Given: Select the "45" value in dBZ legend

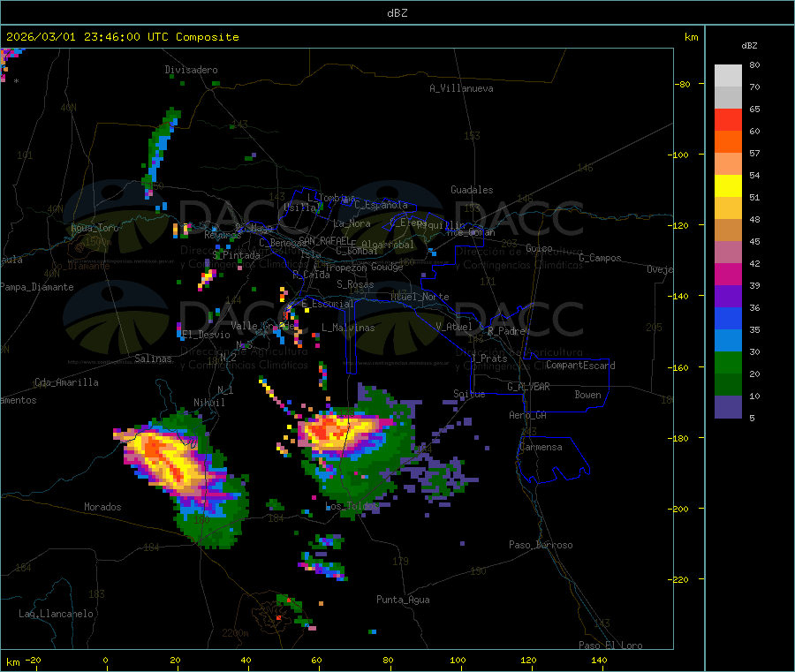Looking at the screenshot, I should click(x=754, y=241).
